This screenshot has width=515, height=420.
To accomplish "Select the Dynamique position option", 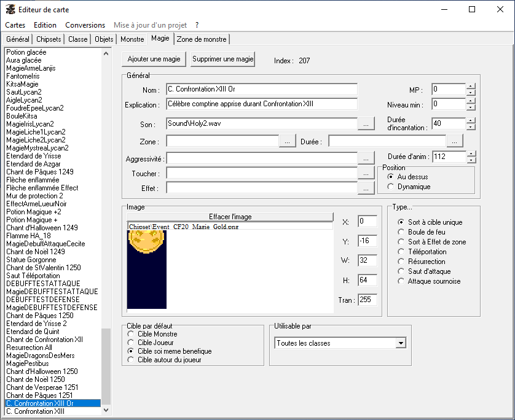I will click(391, 187).
